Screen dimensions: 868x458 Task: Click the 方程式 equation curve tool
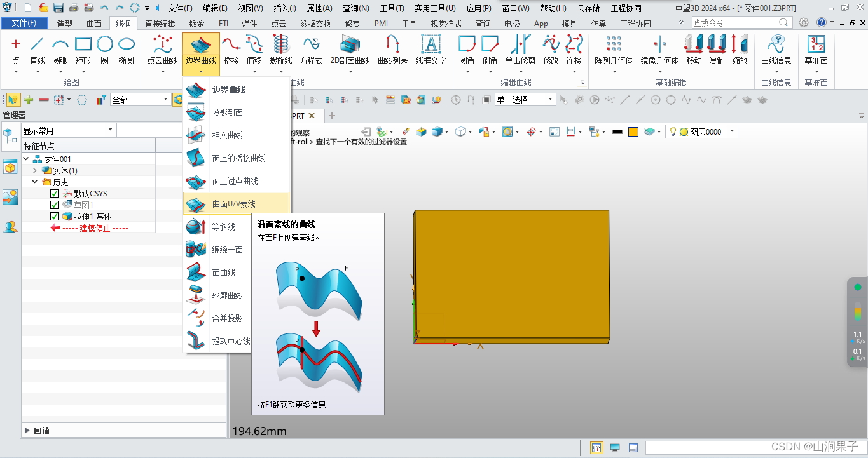point(312,50)
